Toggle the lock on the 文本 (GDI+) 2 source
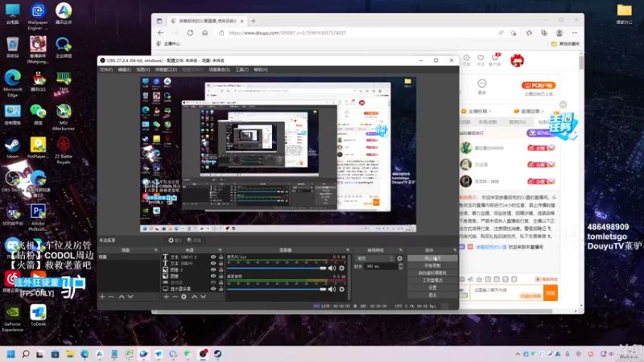644x362 pixels. [221, 257]
